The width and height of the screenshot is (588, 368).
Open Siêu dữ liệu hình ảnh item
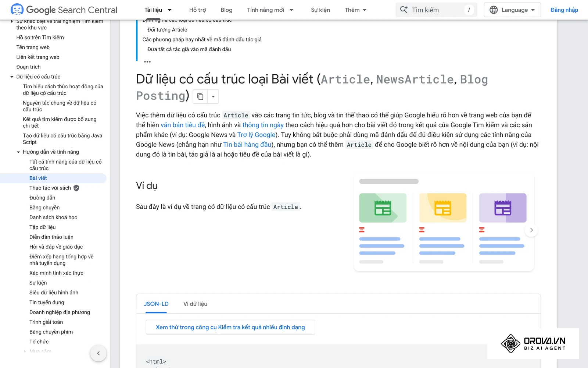tap(54, 293)
